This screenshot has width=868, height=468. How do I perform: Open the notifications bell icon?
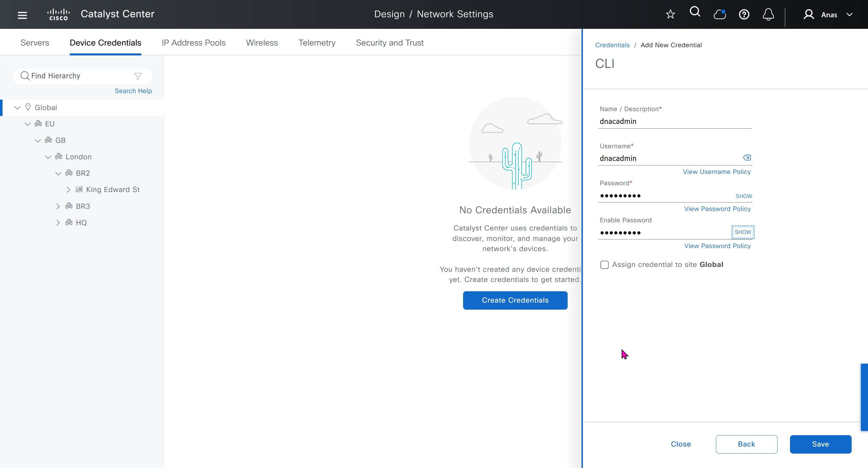click(768, 14)
